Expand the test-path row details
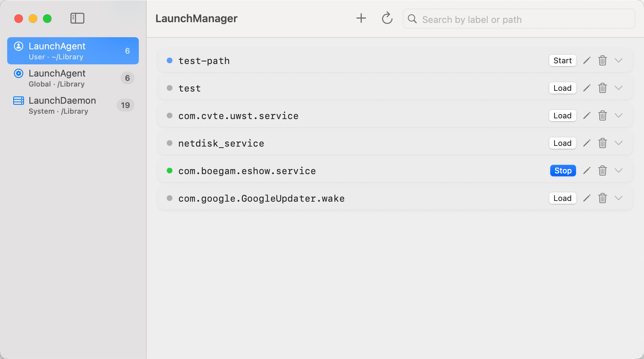Screen dimensions: 644x359 619,60
